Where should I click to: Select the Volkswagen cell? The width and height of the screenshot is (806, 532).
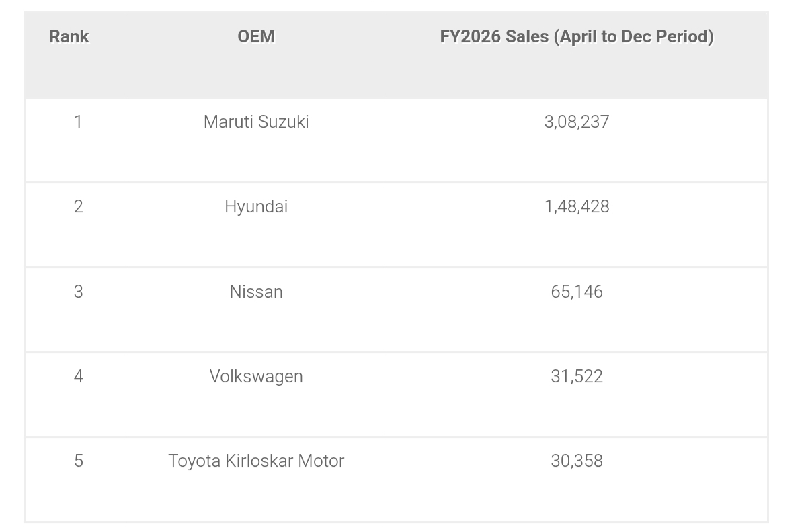click(256, 376)
